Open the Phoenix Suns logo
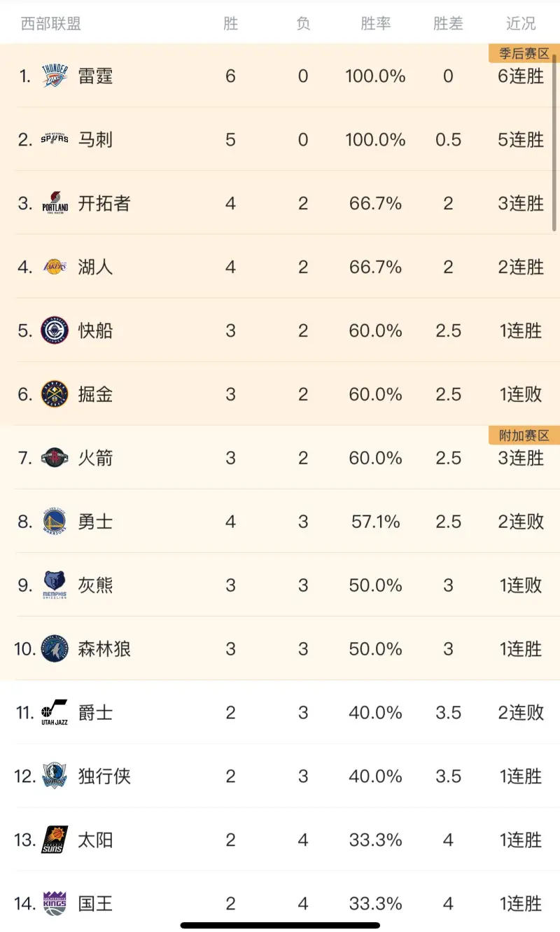 coord(55,840)
